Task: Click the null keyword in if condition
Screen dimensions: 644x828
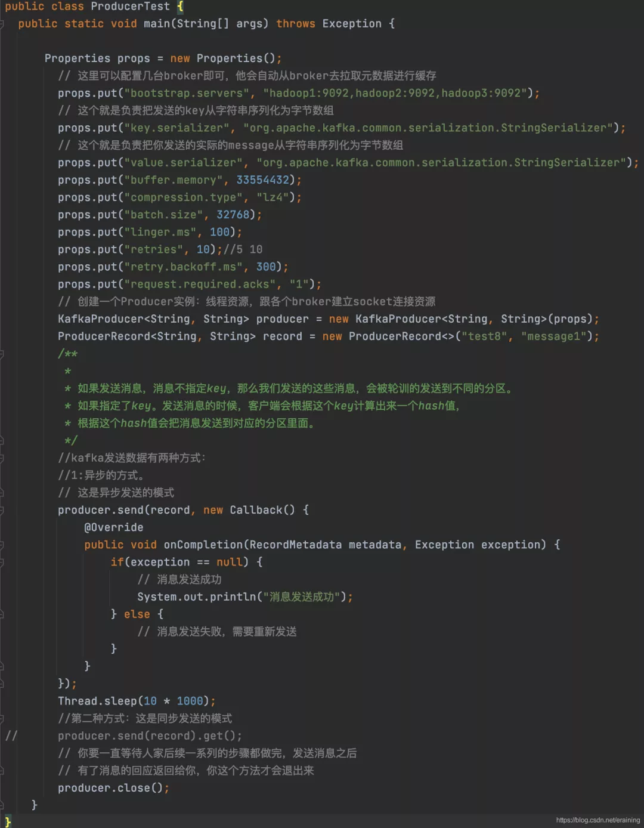Action: point(230,562)
